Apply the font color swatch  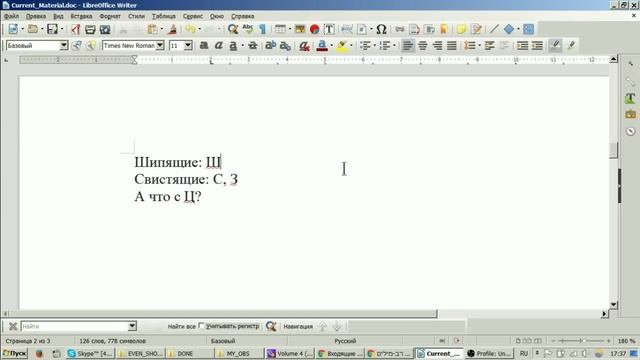(322, 45)
